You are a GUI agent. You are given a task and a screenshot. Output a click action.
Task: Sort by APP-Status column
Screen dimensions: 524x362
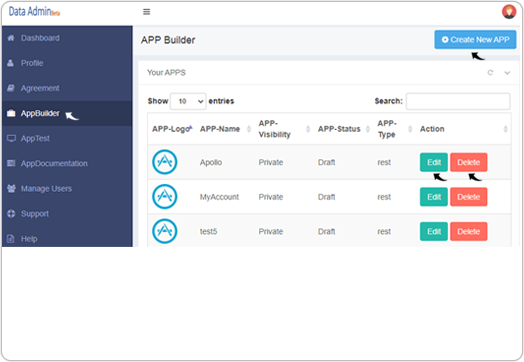tap(344, 129)
